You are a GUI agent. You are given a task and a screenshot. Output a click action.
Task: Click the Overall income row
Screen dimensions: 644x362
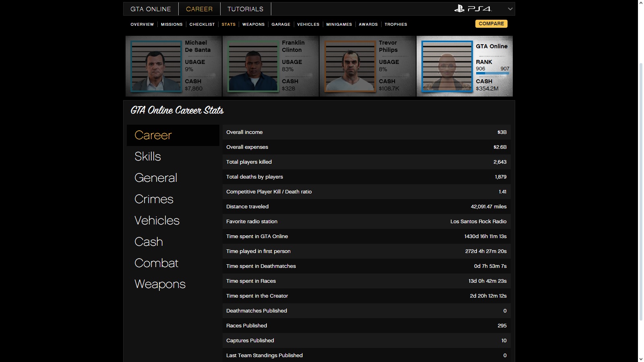(x=366, y=132)
